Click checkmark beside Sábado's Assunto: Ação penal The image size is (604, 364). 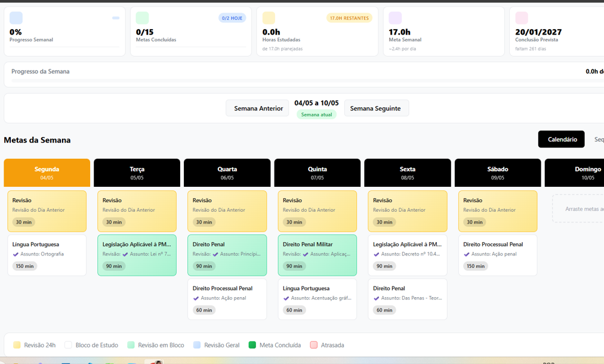[x=466, y=254]
